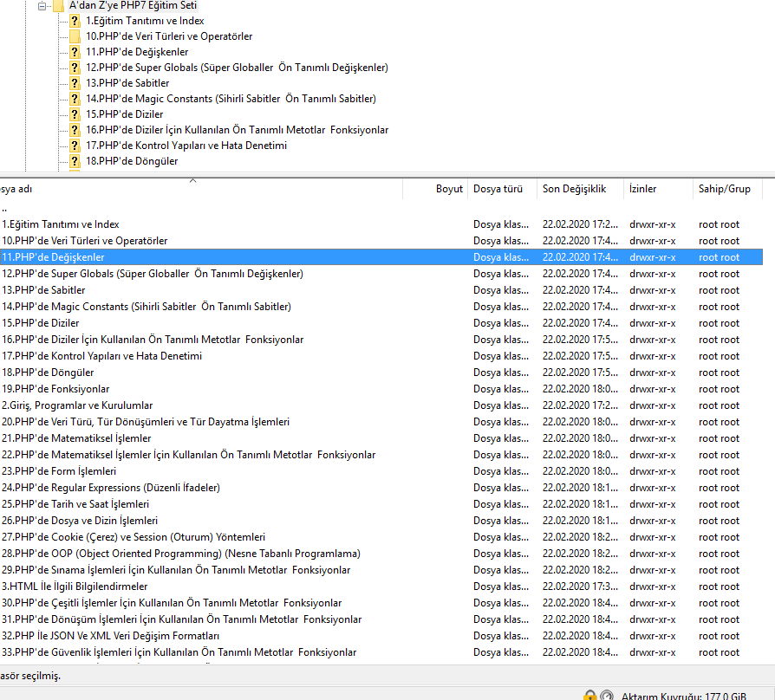
Task: Select 29.PHP'de Sınama İşlemleri row
Action: (x=381, y=570)
